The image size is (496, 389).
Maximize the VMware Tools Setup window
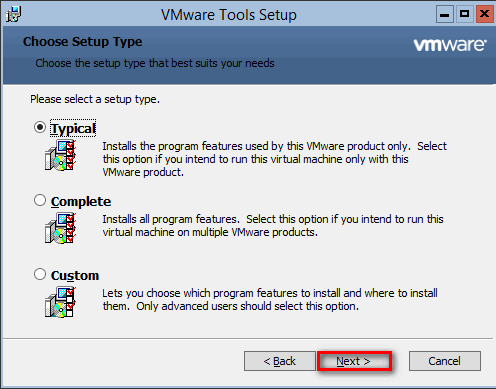click(465, 14)
